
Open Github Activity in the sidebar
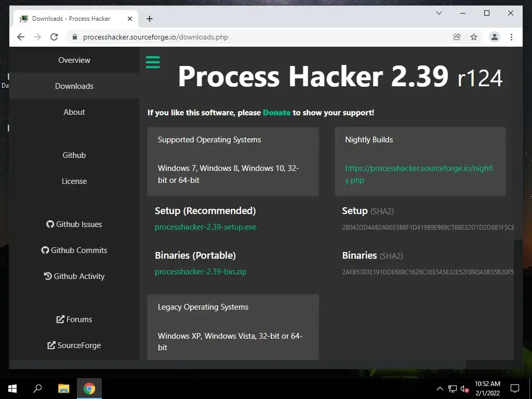(x=74, y=276)
